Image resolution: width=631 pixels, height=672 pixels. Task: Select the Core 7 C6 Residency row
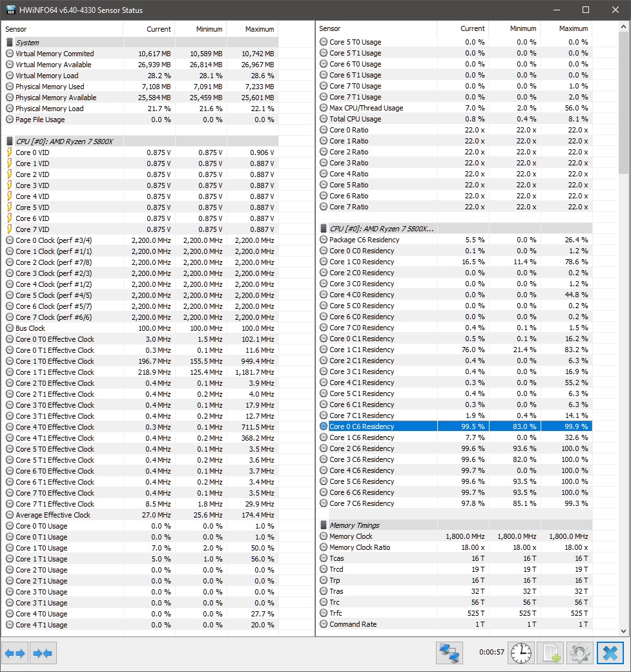(x=455, y=503)
